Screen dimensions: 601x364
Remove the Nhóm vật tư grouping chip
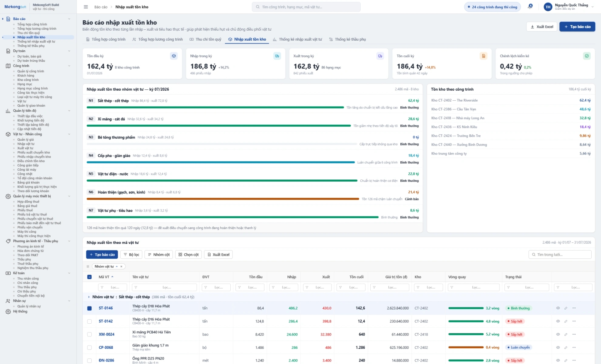[x=121, y=267]
